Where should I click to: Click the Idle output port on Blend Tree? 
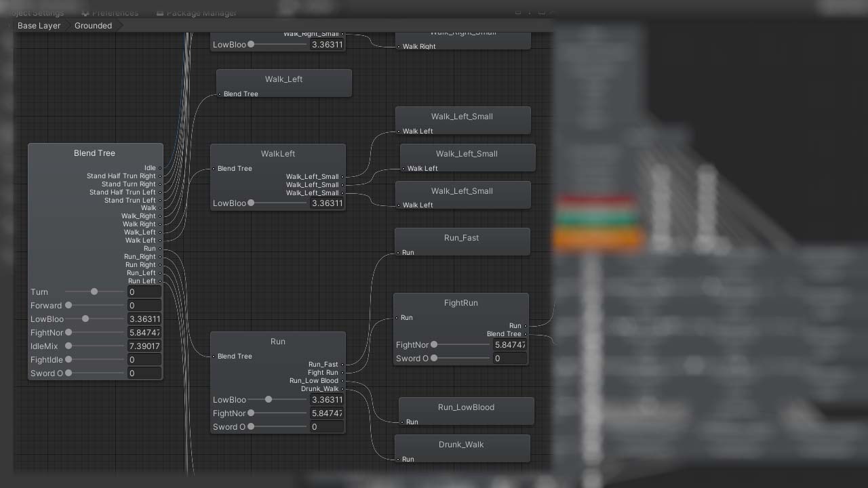coord(160,168)
